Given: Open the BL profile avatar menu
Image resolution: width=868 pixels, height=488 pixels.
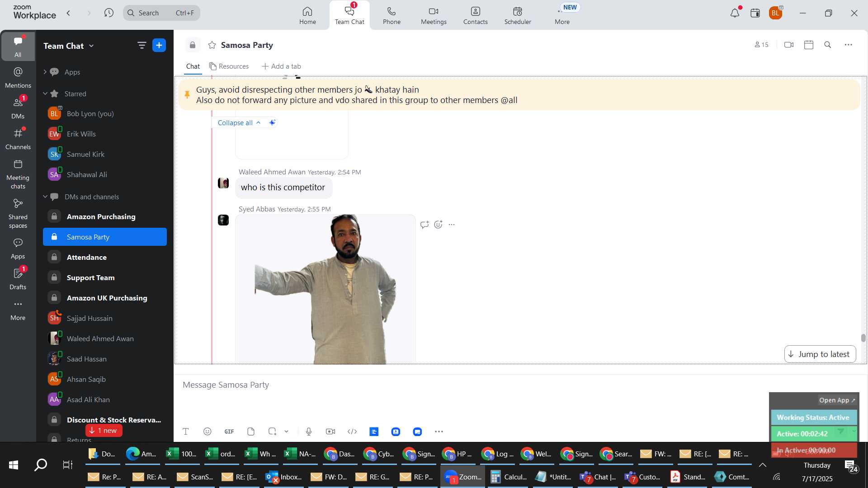Looking at the screenshot, I should (x=775, y=13).
